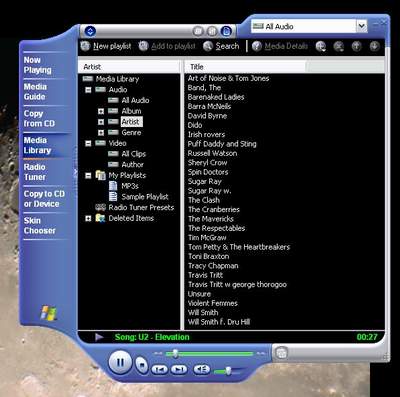
Task: Toggle the taskbar hide chevron button
Action: [x=75, y=172]
